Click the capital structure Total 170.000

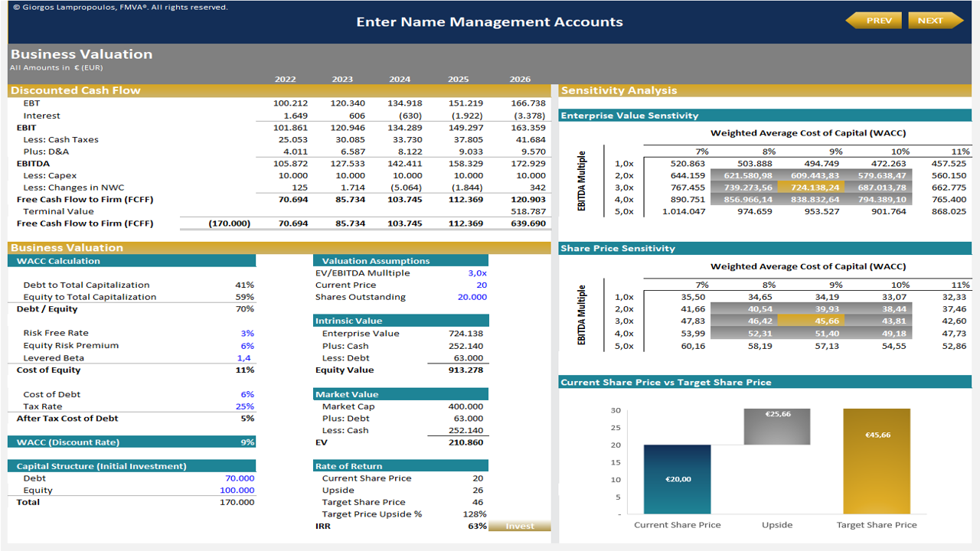(237, 503)
